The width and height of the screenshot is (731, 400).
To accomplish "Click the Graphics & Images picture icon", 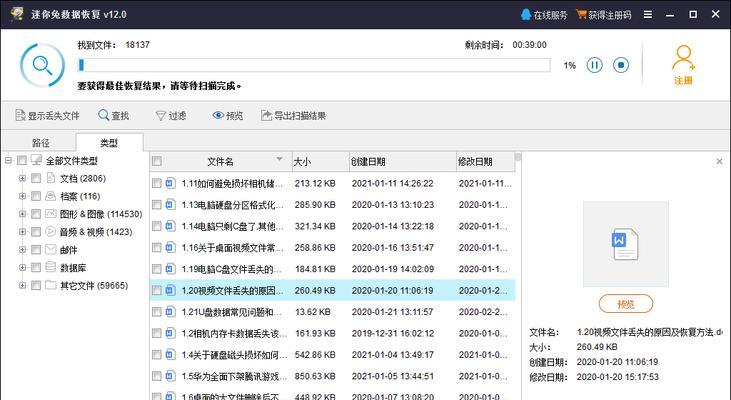I will click(51, 214).
